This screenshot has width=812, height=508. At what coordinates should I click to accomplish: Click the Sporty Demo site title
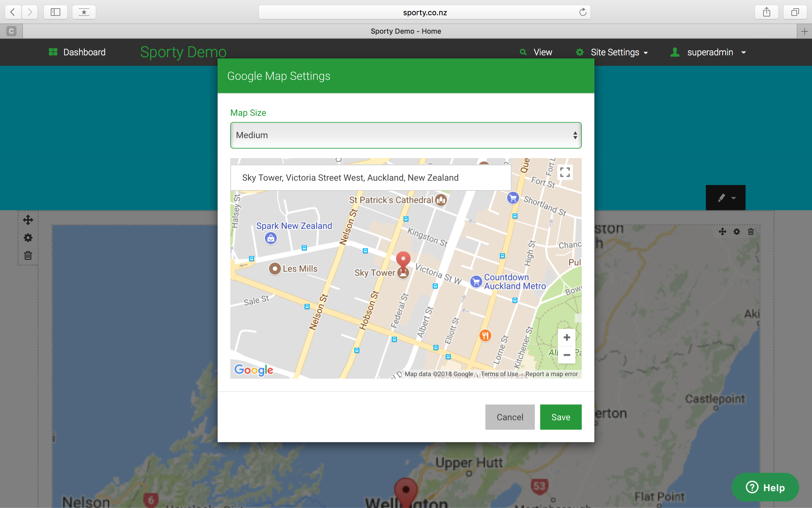click(183, 52)
